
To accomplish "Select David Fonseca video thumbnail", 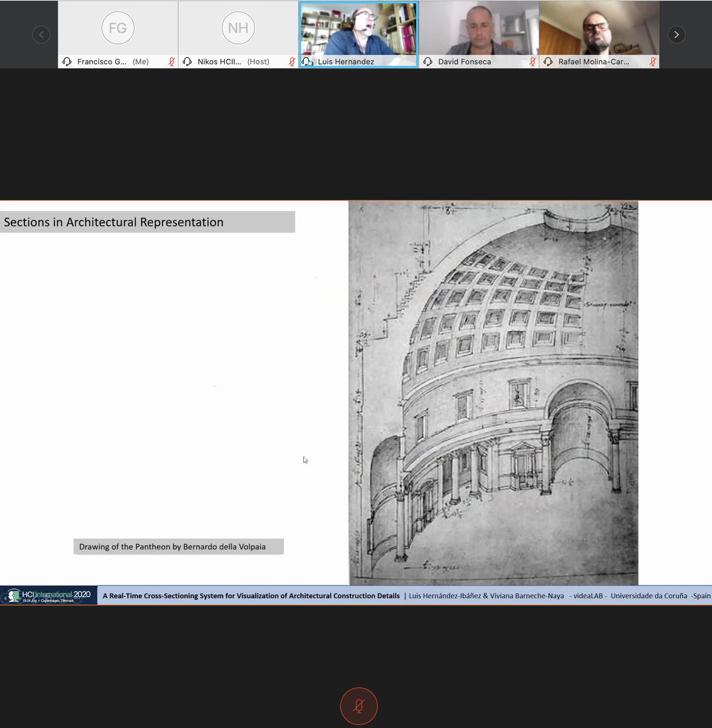I will tap(479, 34).
